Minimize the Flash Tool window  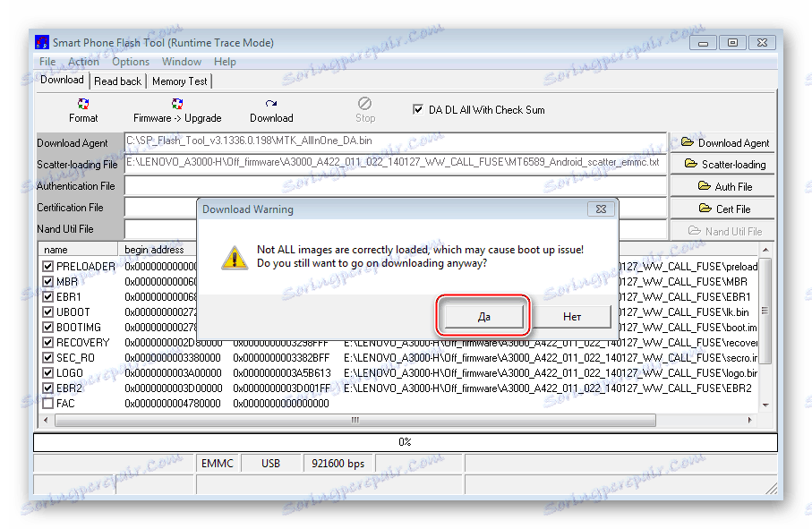pos(704,43)
